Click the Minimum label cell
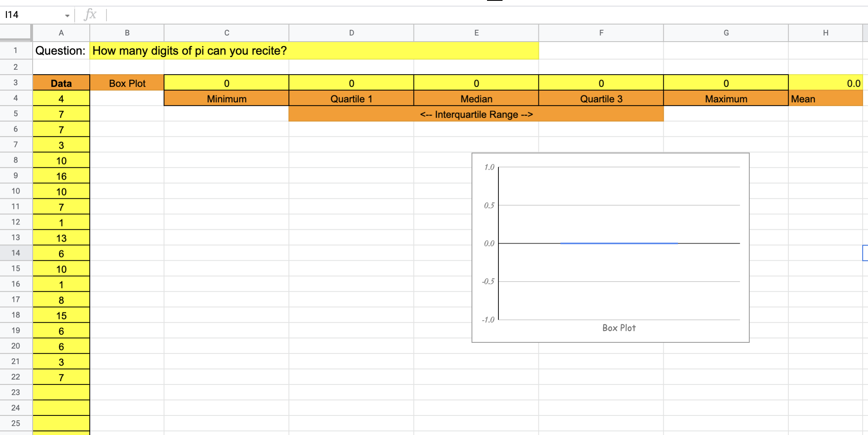 click(226, 99)
